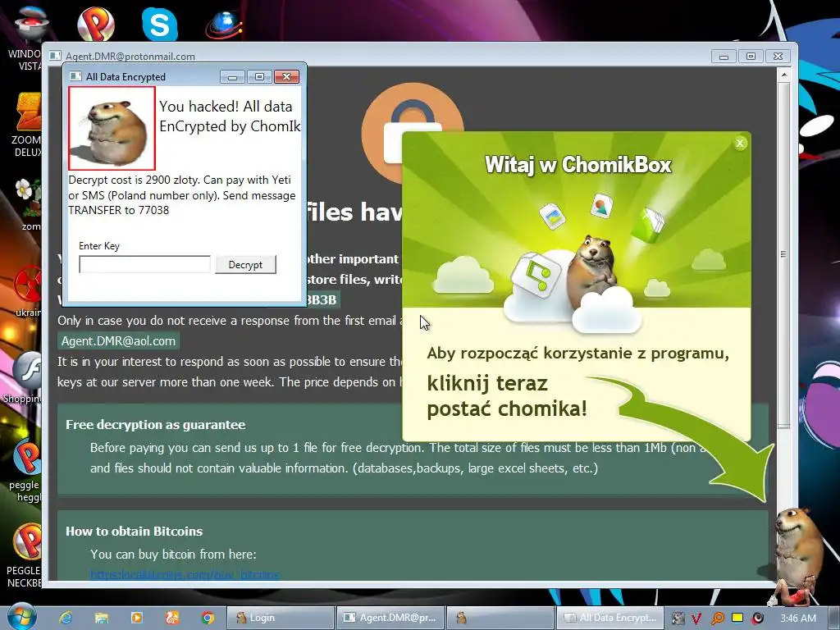Open the ukraine desktop icon

point(28,290)
